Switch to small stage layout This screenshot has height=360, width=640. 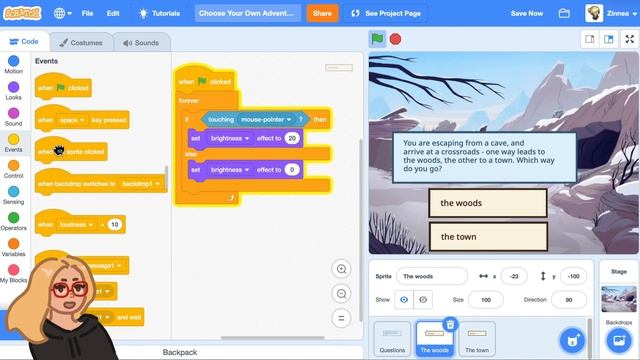[x=590, y=39]
